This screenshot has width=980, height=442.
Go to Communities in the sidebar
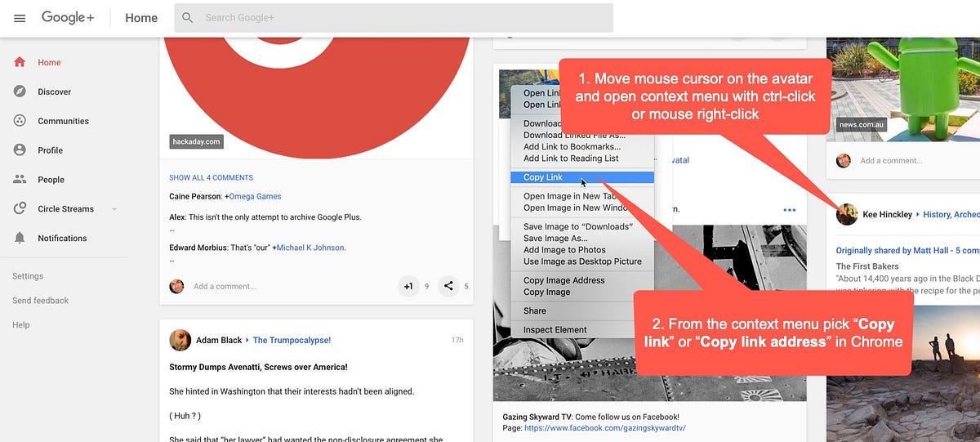63,121
